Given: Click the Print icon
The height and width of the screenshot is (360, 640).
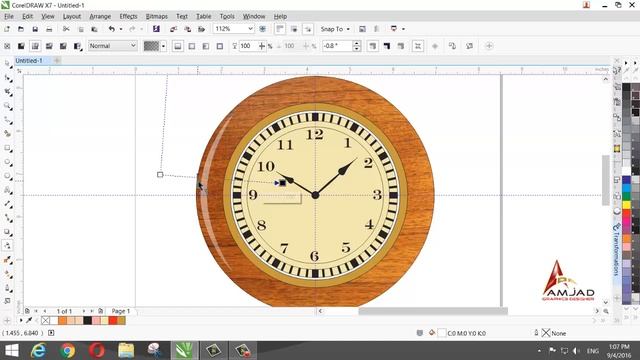Looking at the screenshot, I should tap(49, 29).
